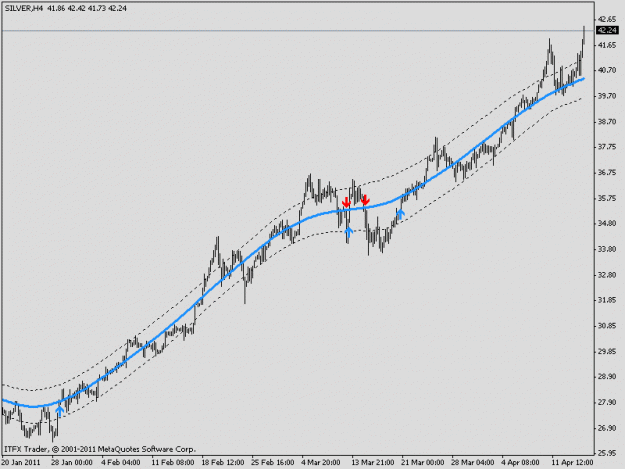Click the 11 Feb 08:00 time label
The height and width of the screenshot is (469, 625).
pyautogui.click(x=173, y=462)
